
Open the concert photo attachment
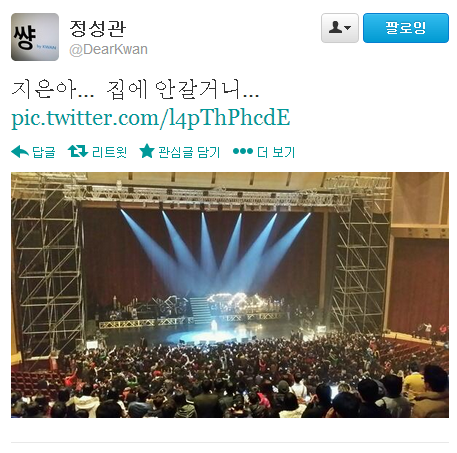(230, 295)
